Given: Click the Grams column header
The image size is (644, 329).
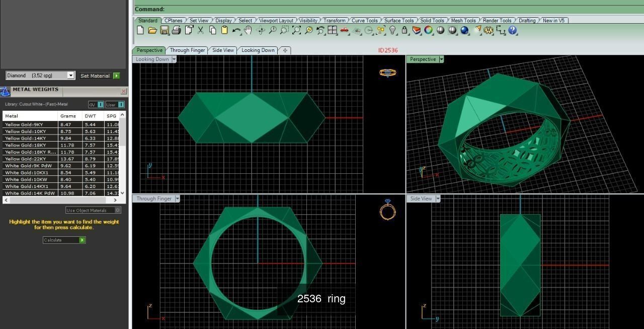Looking at the screenshot, I should (70, 116).
